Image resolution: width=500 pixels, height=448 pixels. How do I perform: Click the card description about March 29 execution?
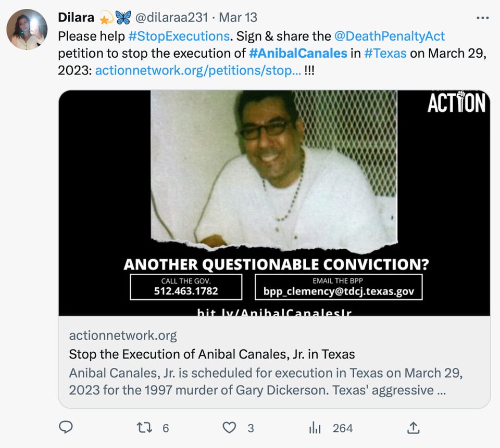click(x=266, y=381)
